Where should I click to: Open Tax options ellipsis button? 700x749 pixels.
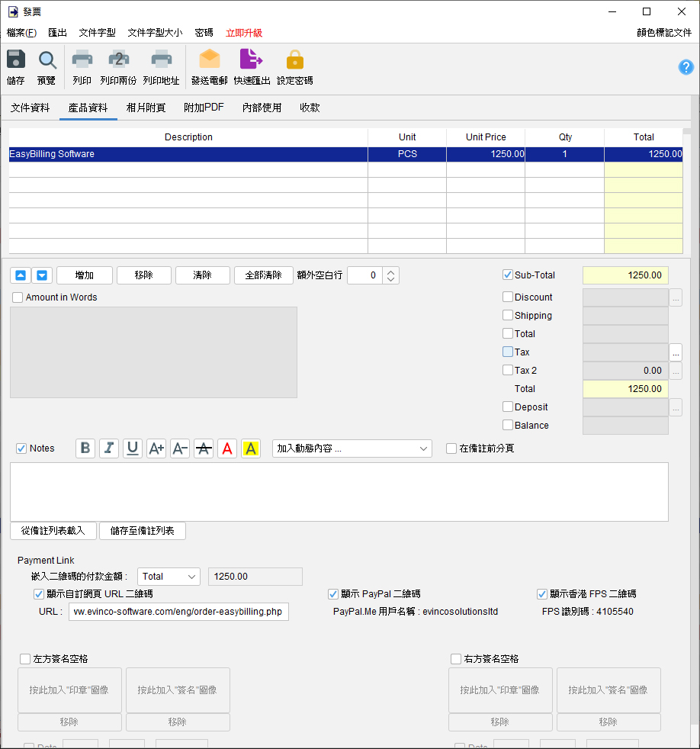pyautogui.click(x=676, y=352)
